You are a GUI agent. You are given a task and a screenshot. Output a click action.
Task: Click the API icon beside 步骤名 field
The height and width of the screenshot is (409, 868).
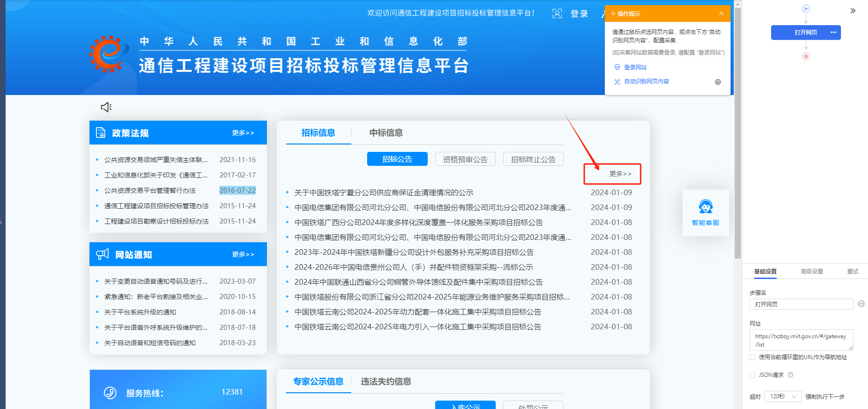pyautogui.click(x=861, y=304)
